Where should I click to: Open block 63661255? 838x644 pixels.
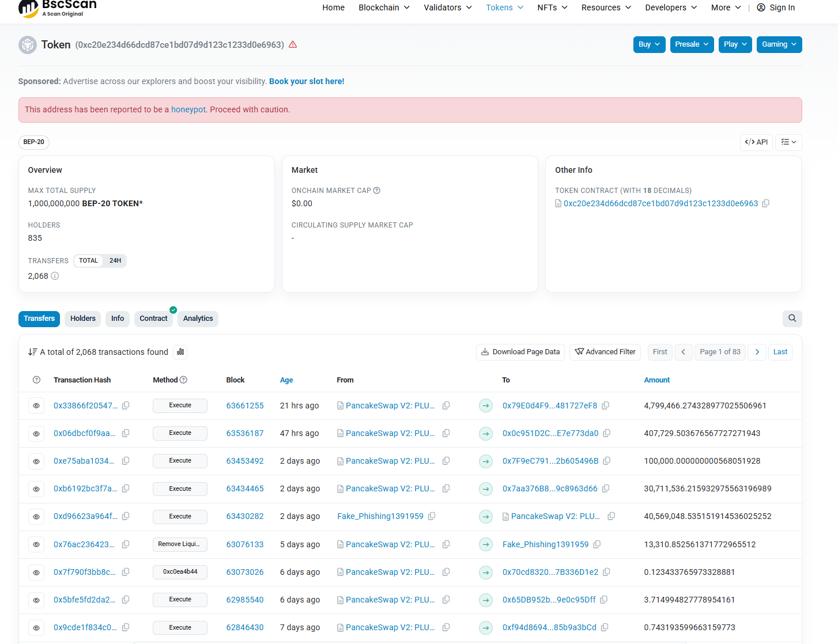[x=245, y=406]
